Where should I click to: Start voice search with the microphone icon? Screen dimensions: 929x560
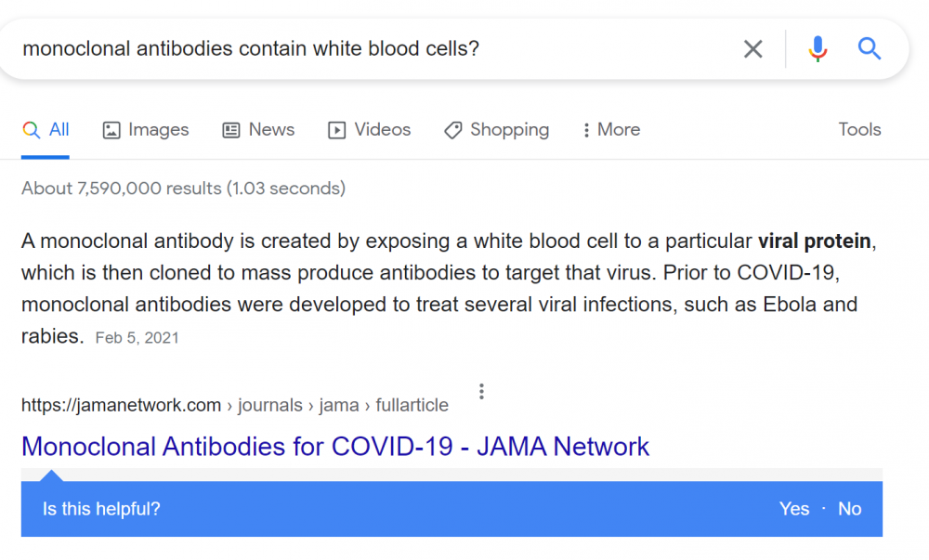click(x=818, y=49)
